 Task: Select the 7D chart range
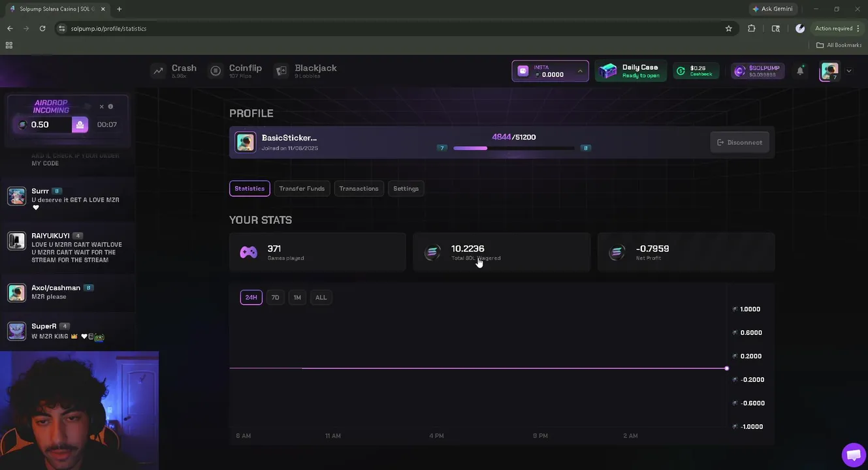click(x=275, y=298)
